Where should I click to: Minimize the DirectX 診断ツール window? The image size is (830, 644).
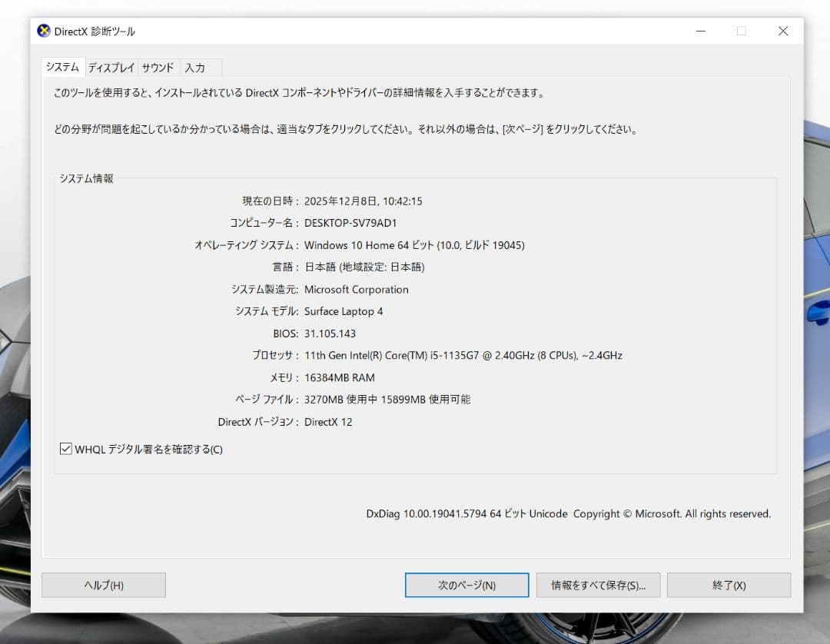tap(700, 31)
